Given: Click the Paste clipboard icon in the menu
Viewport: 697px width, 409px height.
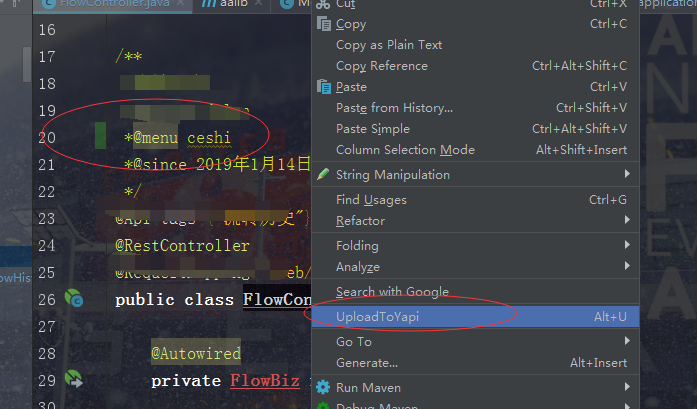Looking at the screenshot, I should click(324, 87).
